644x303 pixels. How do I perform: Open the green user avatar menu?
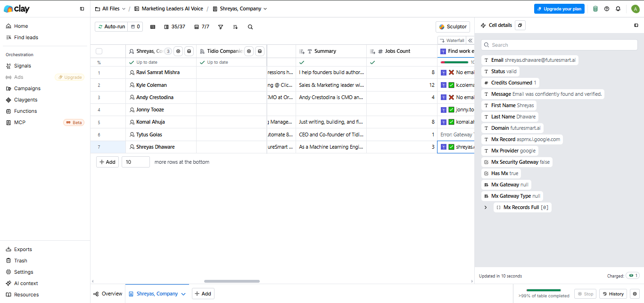pos(635,8)
